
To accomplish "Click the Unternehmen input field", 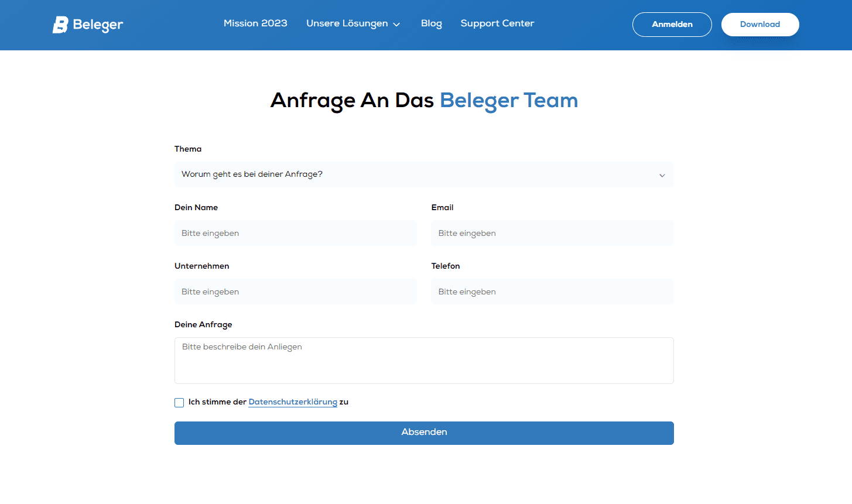I will [x=295, y=292].
